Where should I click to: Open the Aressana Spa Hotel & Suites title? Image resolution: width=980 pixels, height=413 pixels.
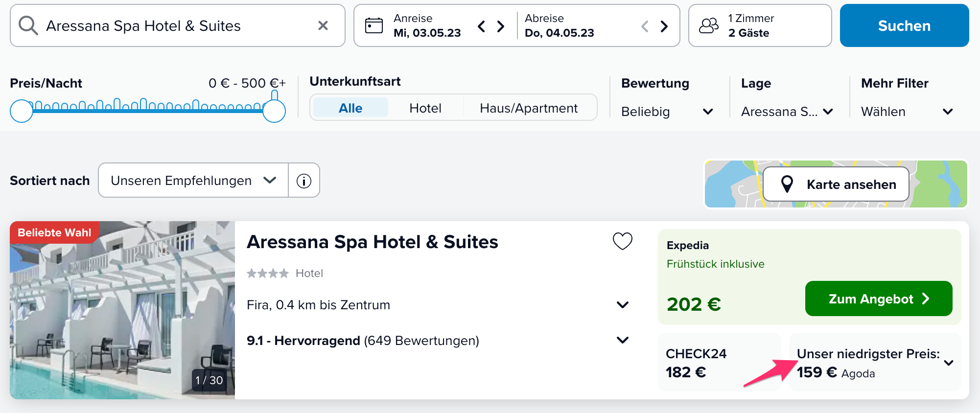pyautogui.click(x=372, y=242)
